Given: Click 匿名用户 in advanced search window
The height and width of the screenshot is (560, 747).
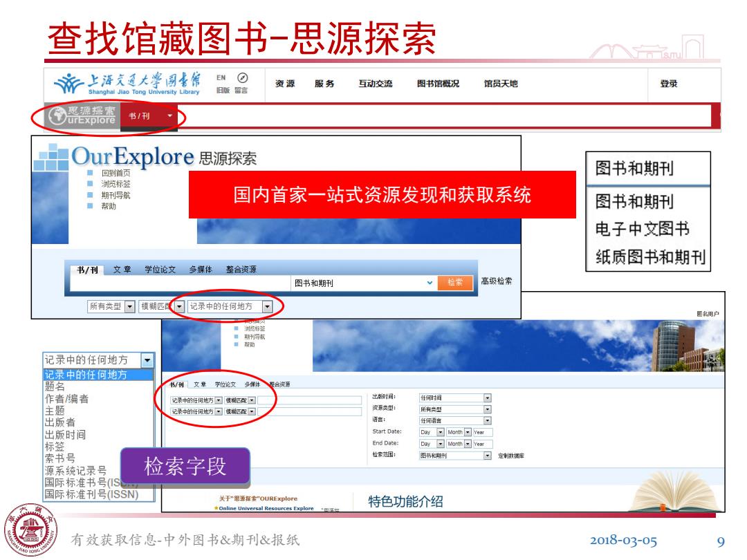Looking at the screenshot, I should [708, 314].
